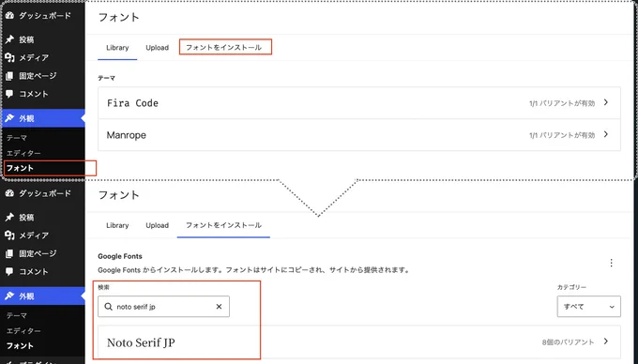Open 固定ページ icon in Library screen sidebar
Viewport: 638px width, 364px height.
click(9, 76)
